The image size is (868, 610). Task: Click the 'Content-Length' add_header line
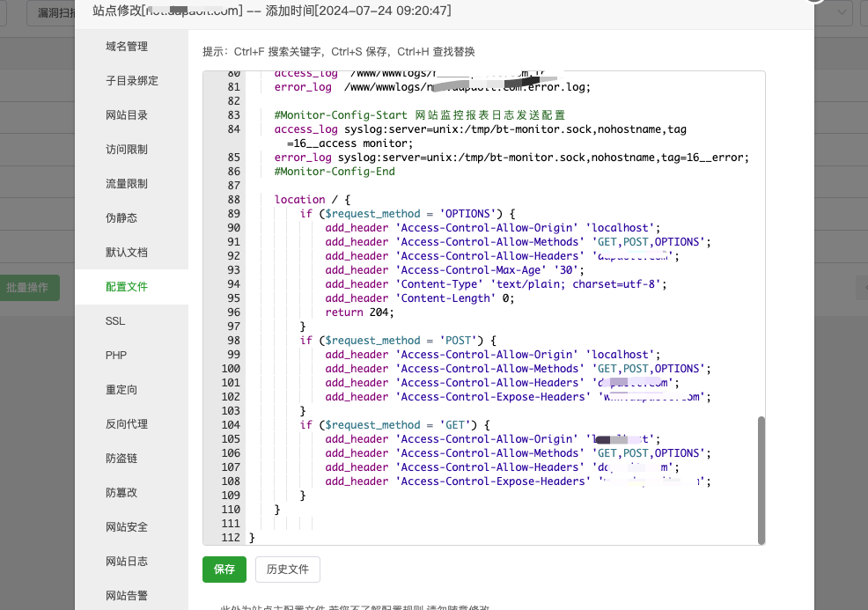point(420,298)
